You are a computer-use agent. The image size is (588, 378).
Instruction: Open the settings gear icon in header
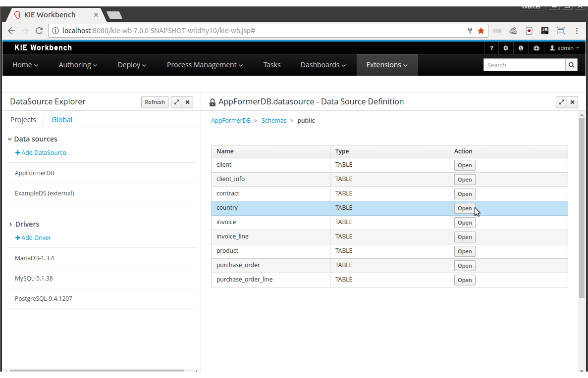[506, 48]
